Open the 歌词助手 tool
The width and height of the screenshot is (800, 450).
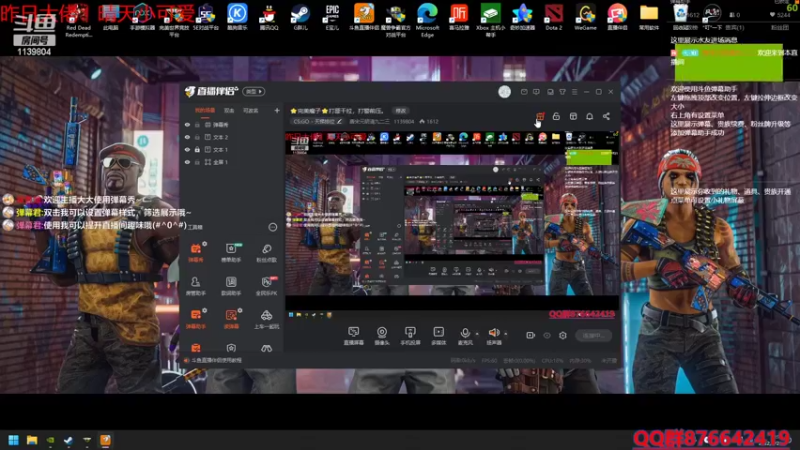coord(231,286)
